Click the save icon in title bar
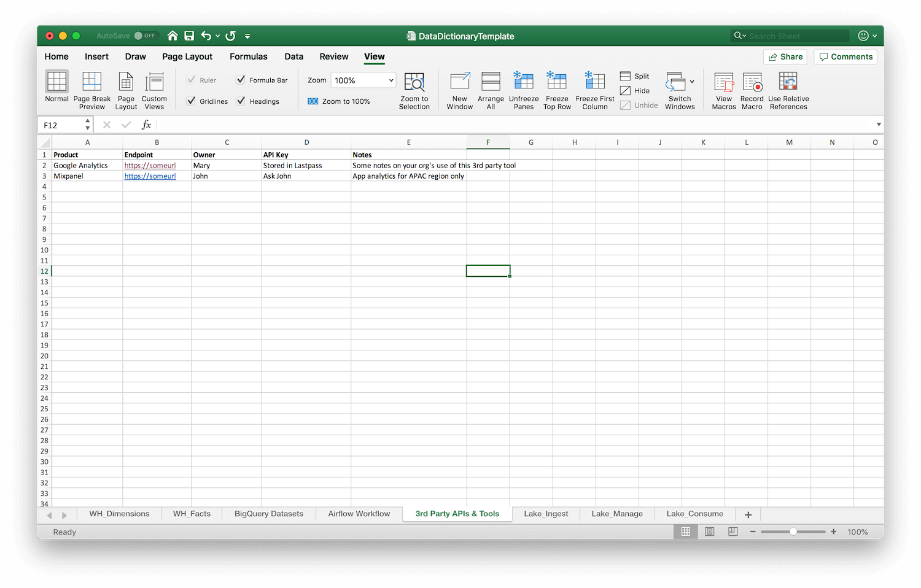 tap(189, 36)
